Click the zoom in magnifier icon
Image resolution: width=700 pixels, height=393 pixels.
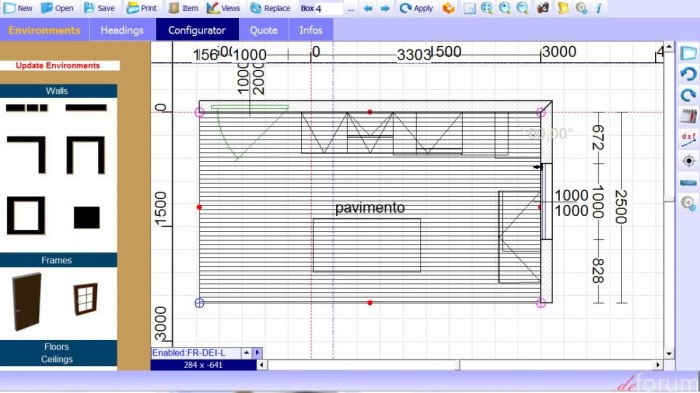point(505,8)
